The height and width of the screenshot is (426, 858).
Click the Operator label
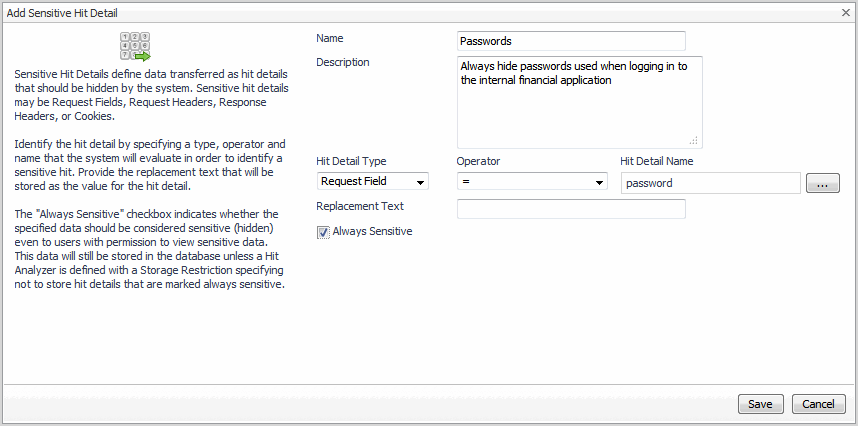pos(478,161)
